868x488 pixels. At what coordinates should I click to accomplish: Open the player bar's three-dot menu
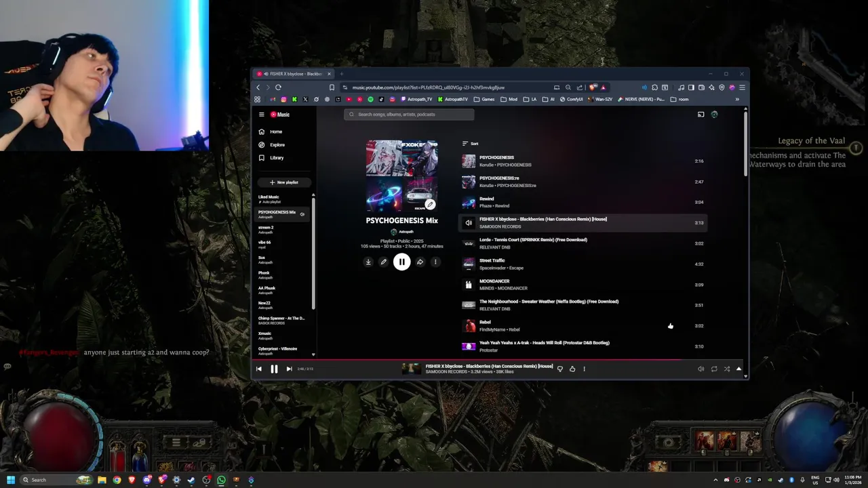pos(584,369)
